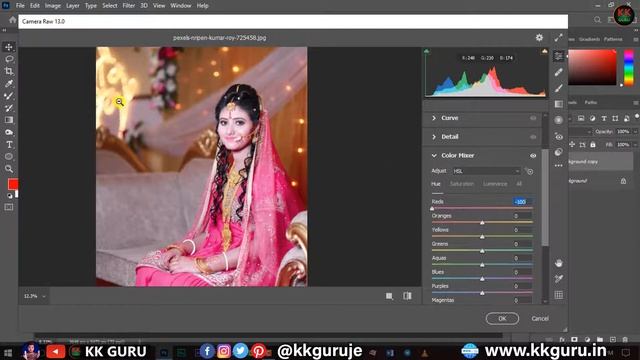The image size is (640, 360).
Task: Open the zoom level dropdown
Action: click(44, 296)
